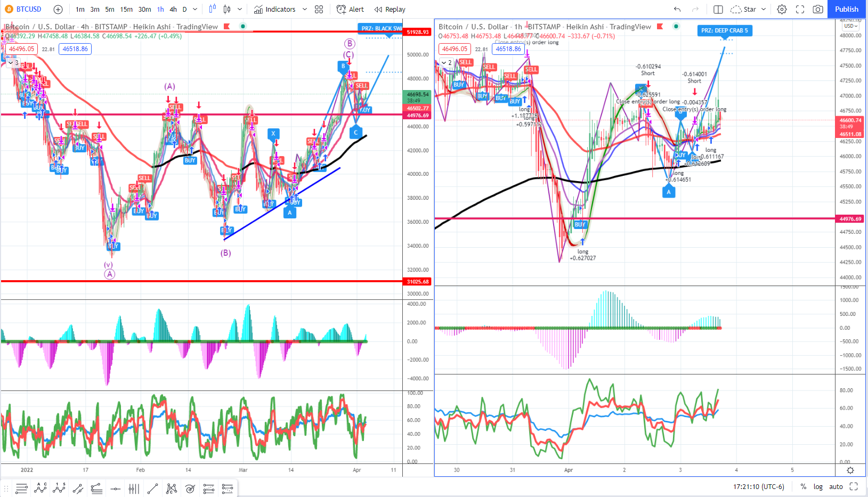Select the candlestick chart style icon
The width and height of the screenshot is (868, 497).
click(x=227, y=9)
